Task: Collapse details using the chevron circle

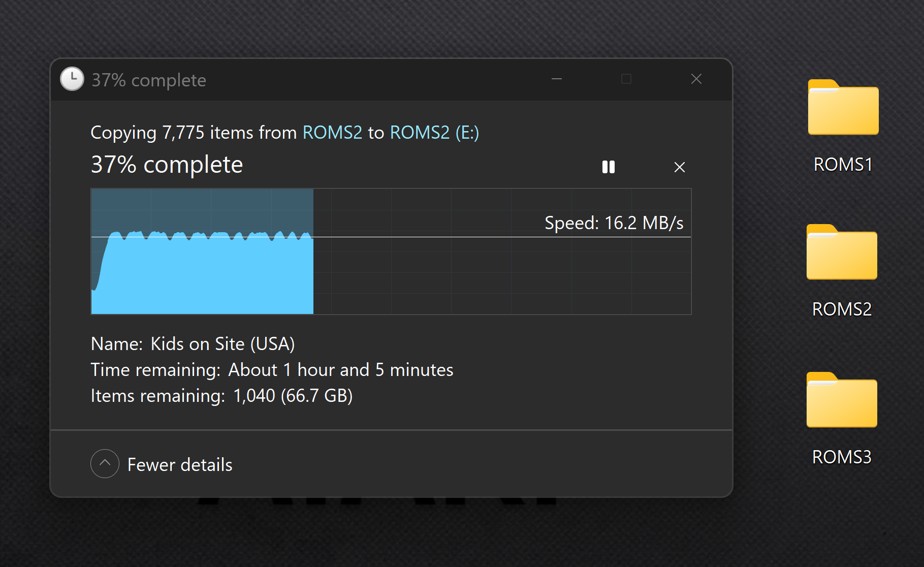Action: pos(105,463)
